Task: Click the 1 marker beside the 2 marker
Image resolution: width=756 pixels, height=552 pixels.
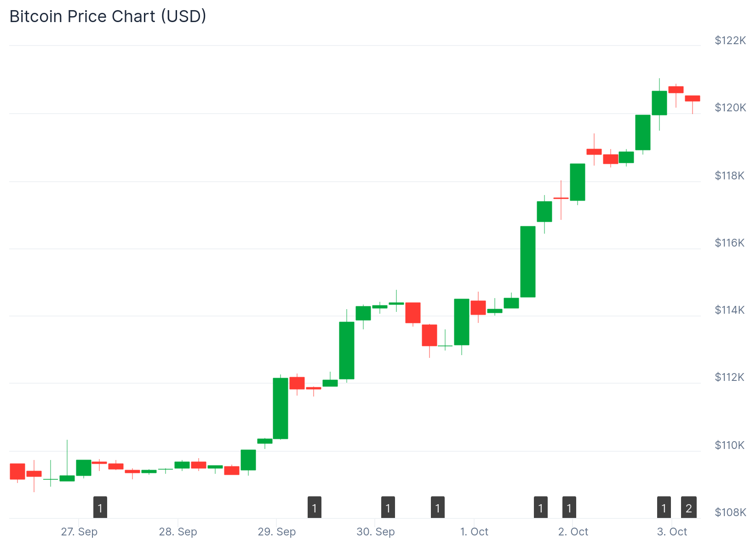Action: [x=664, y=507]
